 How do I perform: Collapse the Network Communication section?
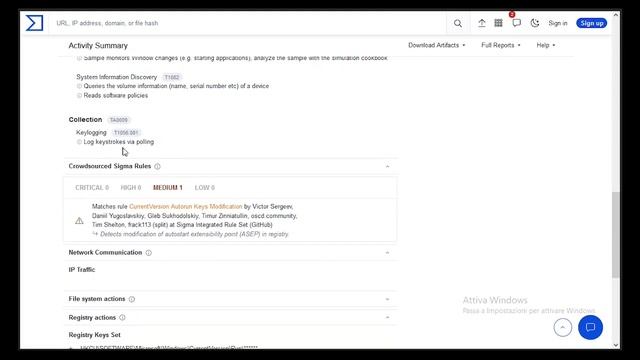[x=387, y=253]
